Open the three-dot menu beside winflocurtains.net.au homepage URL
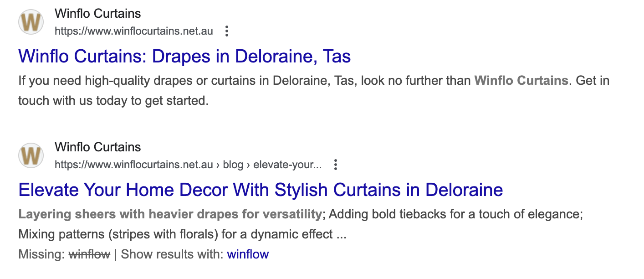644x279 pixels. point(226,31)
